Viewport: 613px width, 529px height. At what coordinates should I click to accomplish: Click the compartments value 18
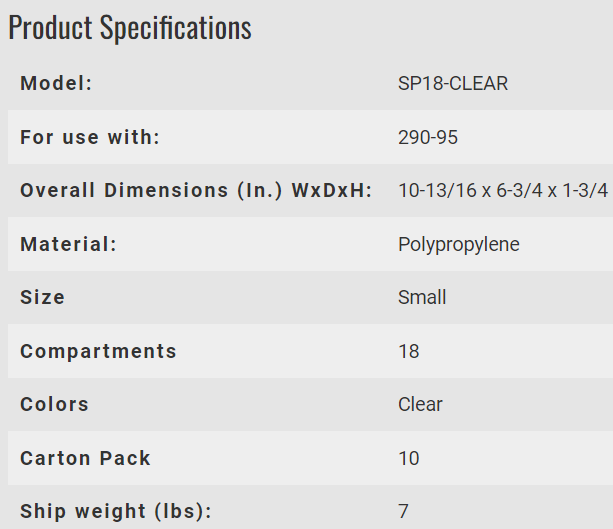409,351
